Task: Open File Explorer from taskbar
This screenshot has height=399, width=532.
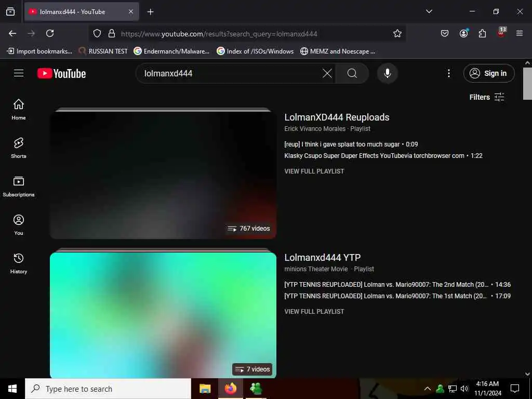Action: [x=205, y=389]
